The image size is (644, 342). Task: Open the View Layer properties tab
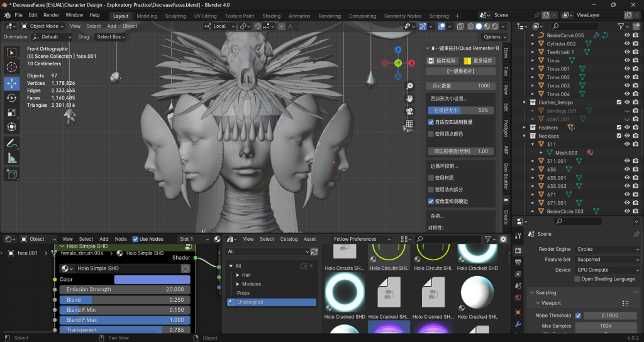point(518,274)
